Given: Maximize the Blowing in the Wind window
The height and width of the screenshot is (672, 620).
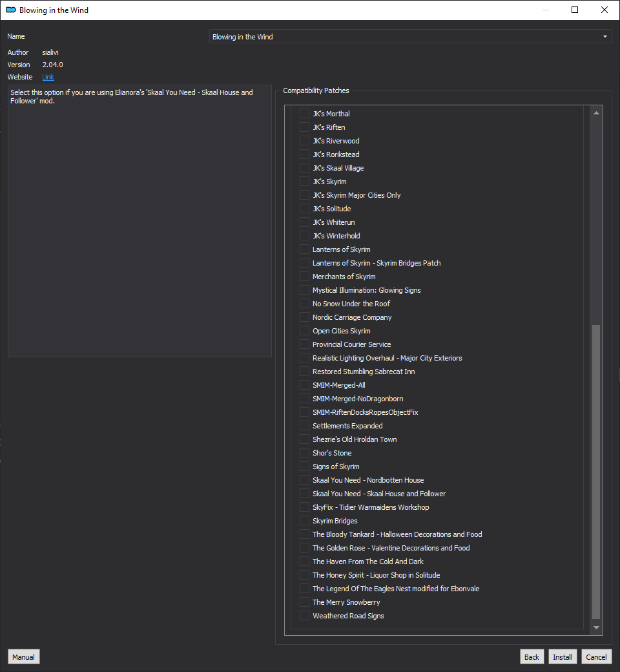Looking at the screenshot, I should pyautogui.click(x=575, y=10).
